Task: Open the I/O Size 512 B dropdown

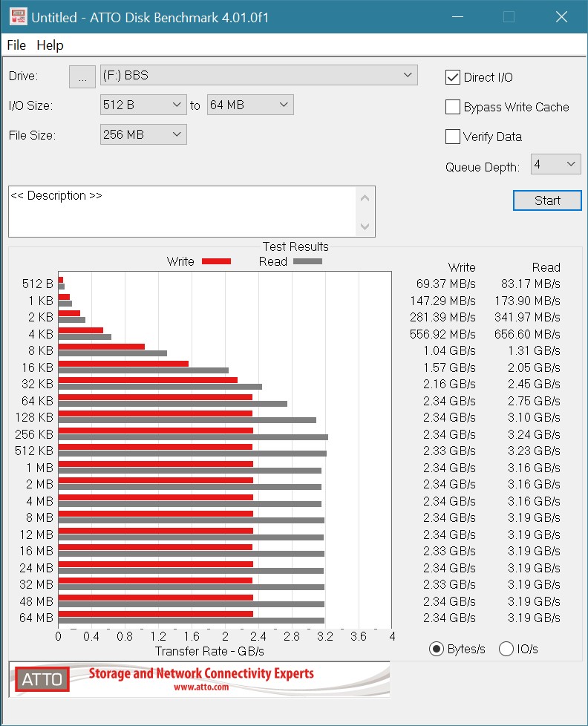Action: (143, 105)
